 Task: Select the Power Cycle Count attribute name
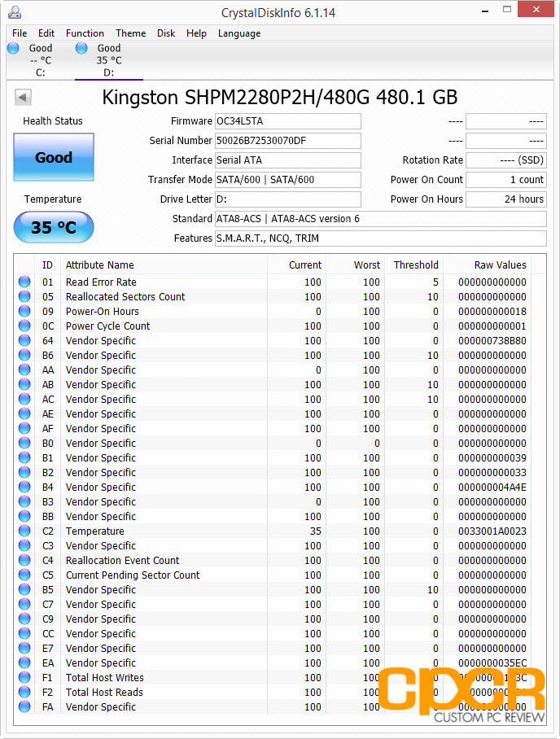107,326
